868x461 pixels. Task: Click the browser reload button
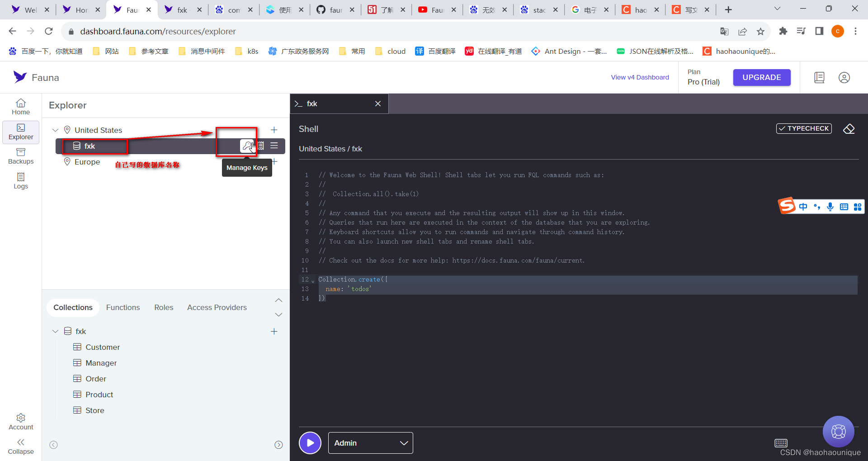[49, 31]
